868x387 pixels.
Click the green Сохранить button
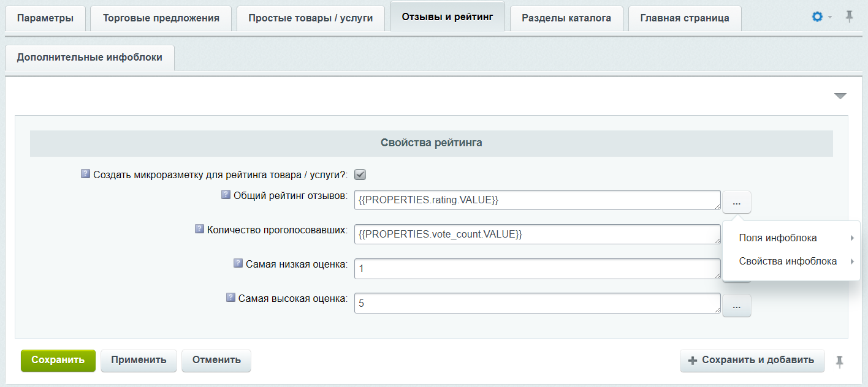click(58, 360)
